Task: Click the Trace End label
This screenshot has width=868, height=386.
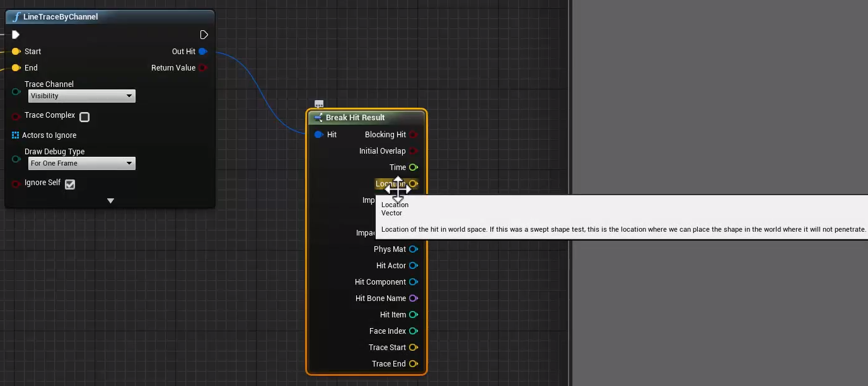Action: (x=389, y=364)
